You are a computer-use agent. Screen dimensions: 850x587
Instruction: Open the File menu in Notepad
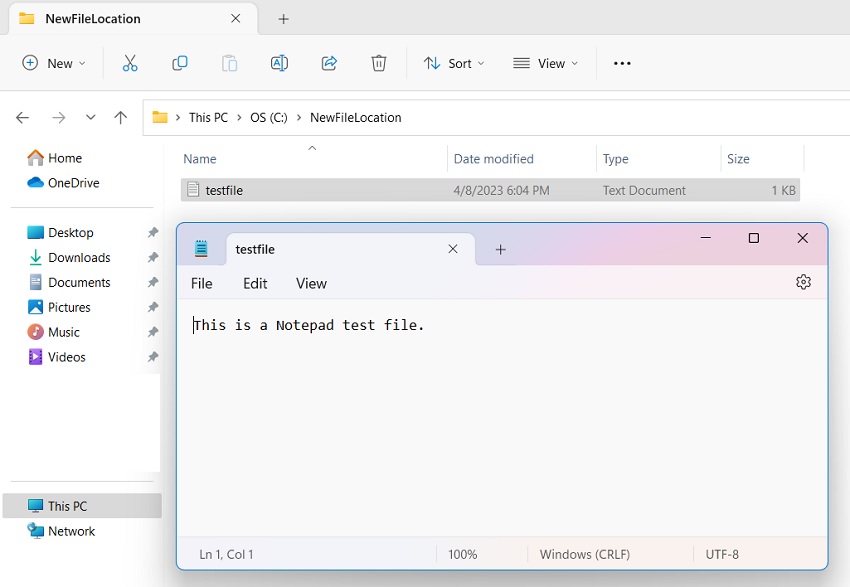coord(201,283)
